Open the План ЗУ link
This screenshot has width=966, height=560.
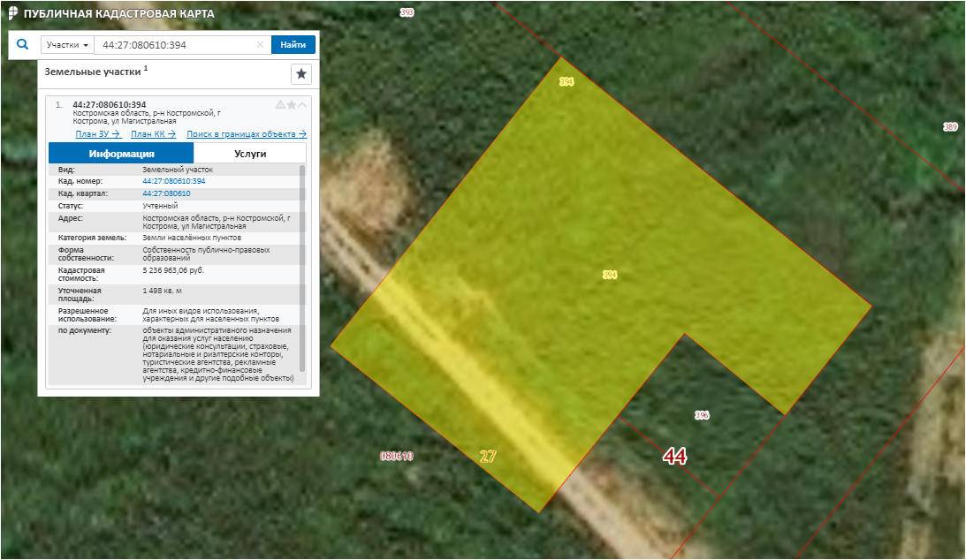(x=97, y=134)
